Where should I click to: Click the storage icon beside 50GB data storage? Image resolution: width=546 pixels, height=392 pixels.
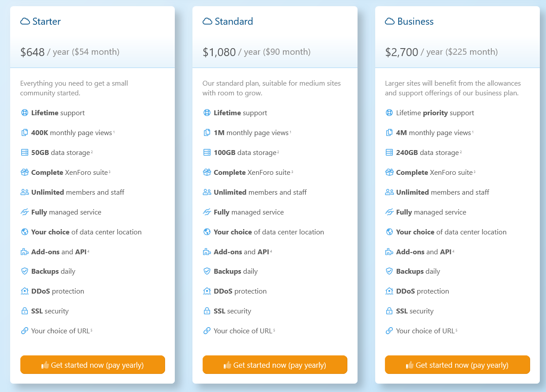(25, 152)
